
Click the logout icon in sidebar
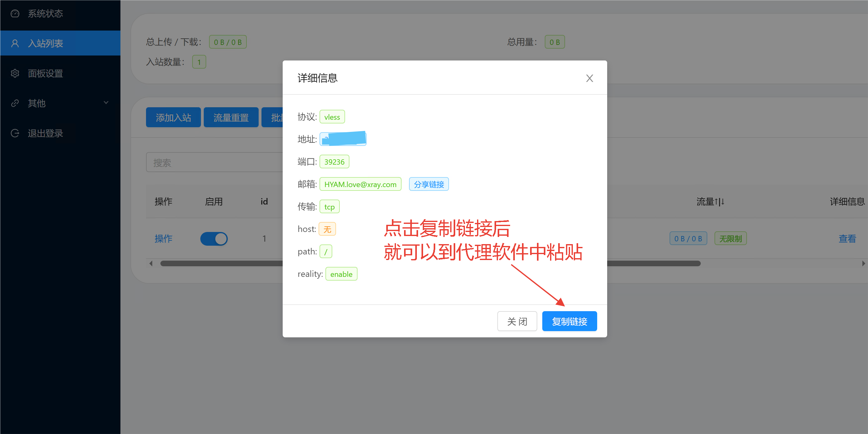[x=15, y=133]
